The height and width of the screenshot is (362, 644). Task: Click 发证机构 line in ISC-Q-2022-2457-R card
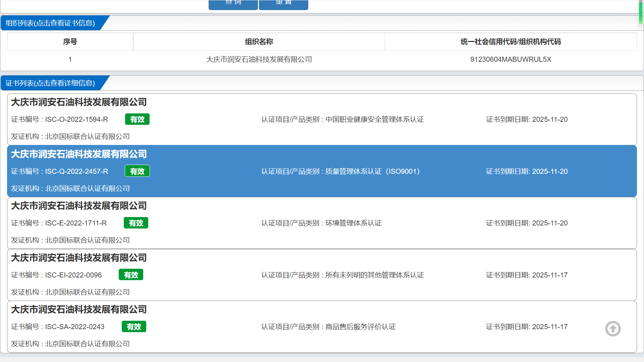tap(70, 189)
